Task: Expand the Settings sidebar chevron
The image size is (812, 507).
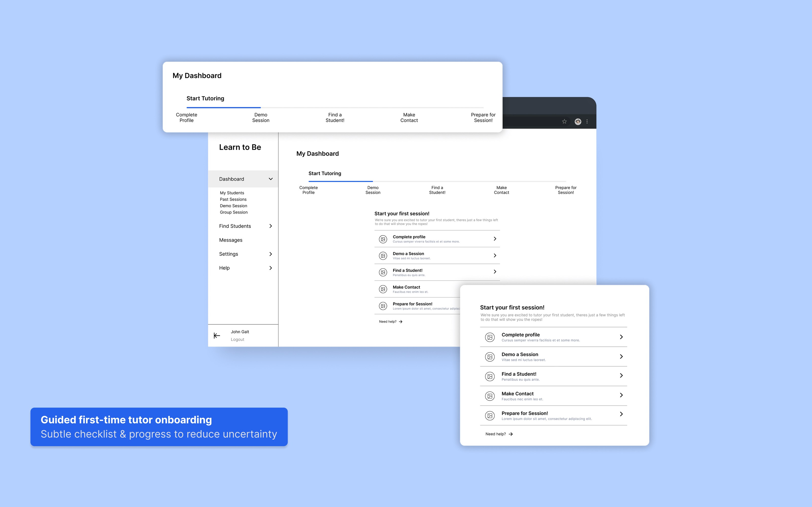Action: (270, 254)
